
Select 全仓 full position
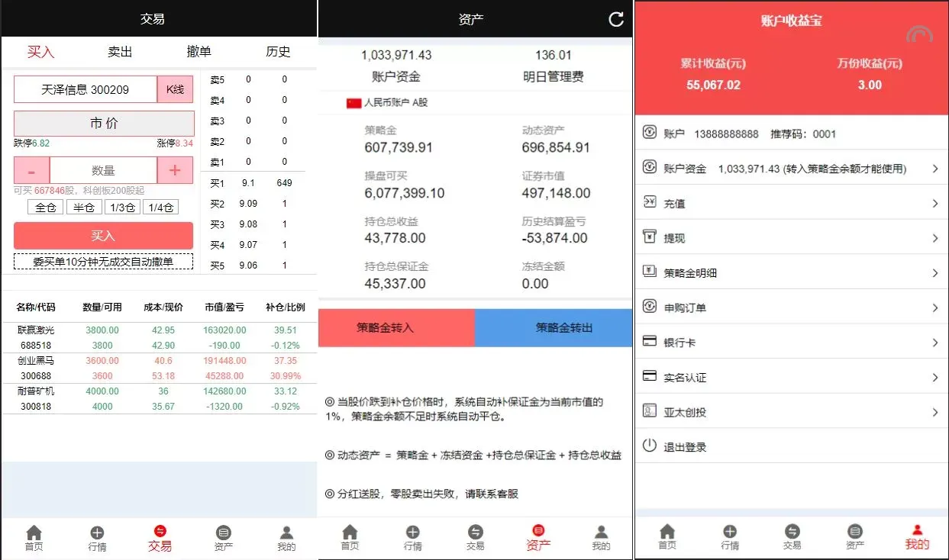(x=46, y=208)
